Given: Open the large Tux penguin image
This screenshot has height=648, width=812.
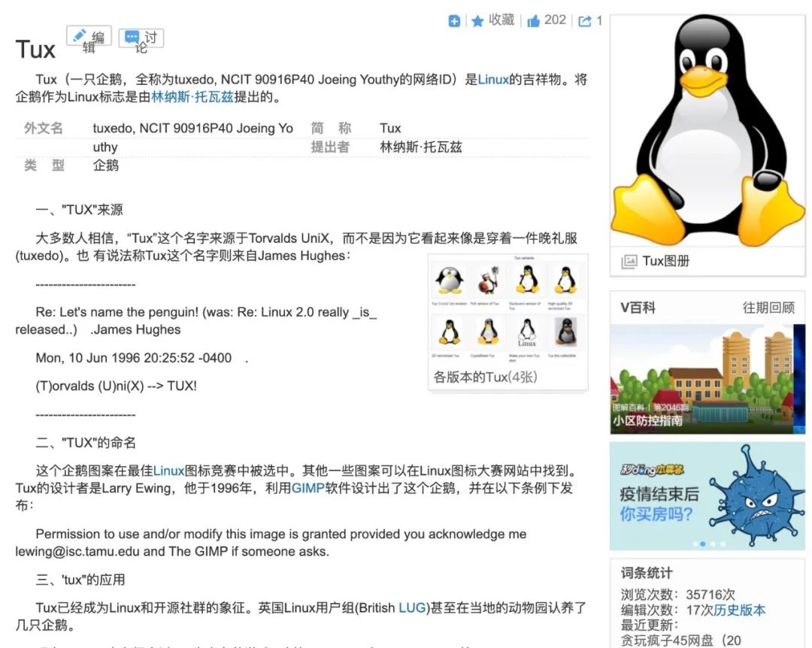Looking at the screenshot, I should (x=707, y=131).
